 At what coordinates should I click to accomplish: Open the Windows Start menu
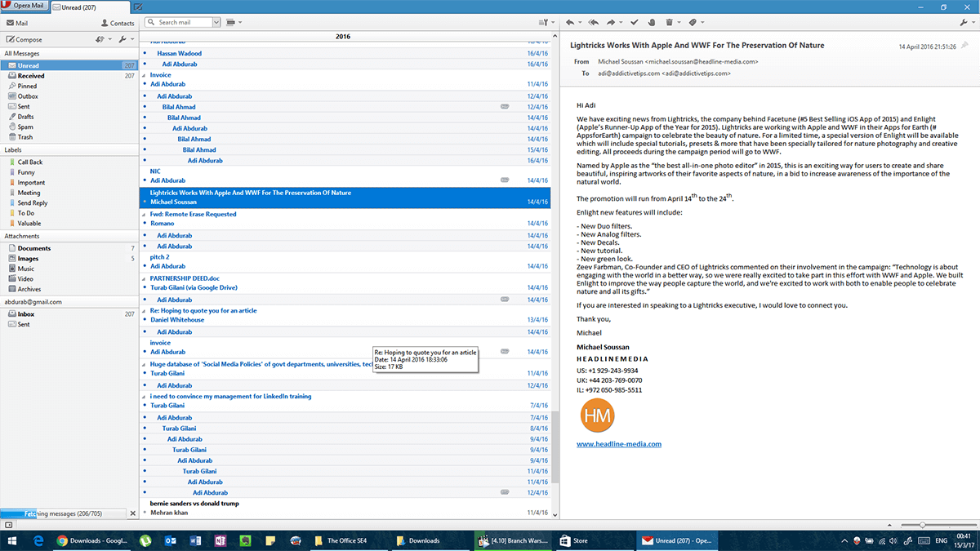[12, 540]
